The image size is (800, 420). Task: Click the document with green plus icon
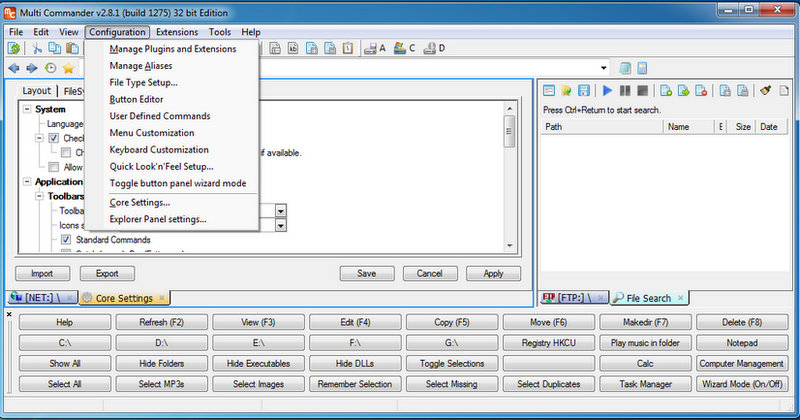666,91
